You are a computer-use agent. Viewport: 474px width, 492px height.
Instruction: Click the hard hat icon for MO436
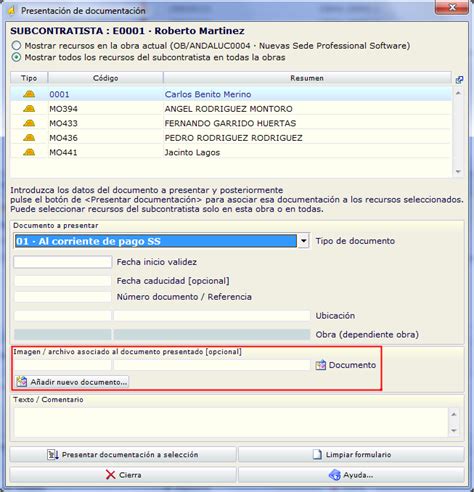29,138
